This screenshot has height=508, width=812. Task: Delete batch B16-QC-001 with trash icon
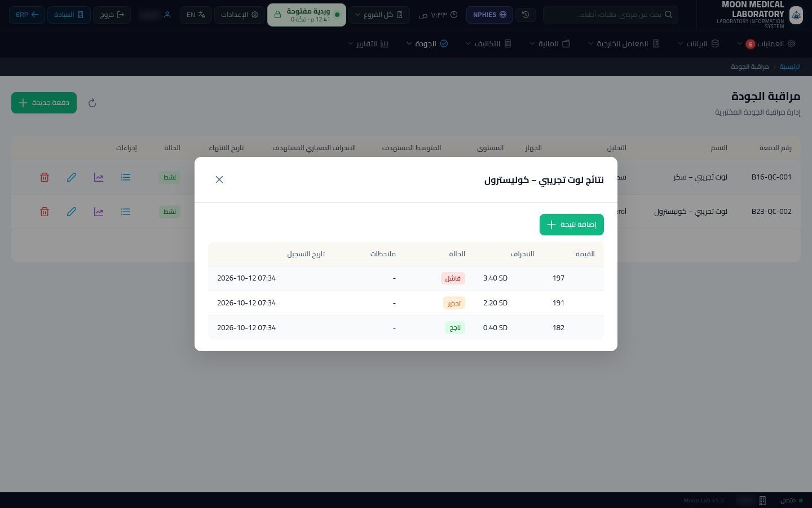(x=45, y=177)
